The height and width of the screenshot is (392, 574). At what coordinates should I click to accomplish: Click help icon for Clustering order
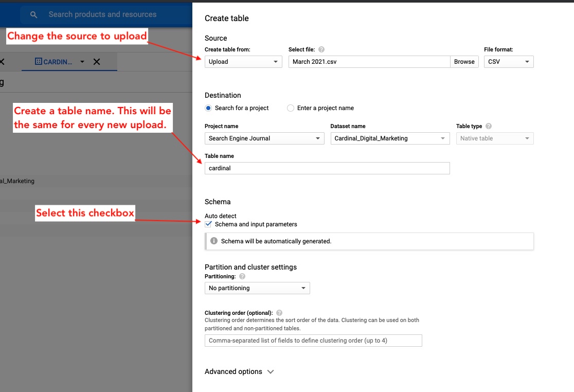(x=279, y=313)
